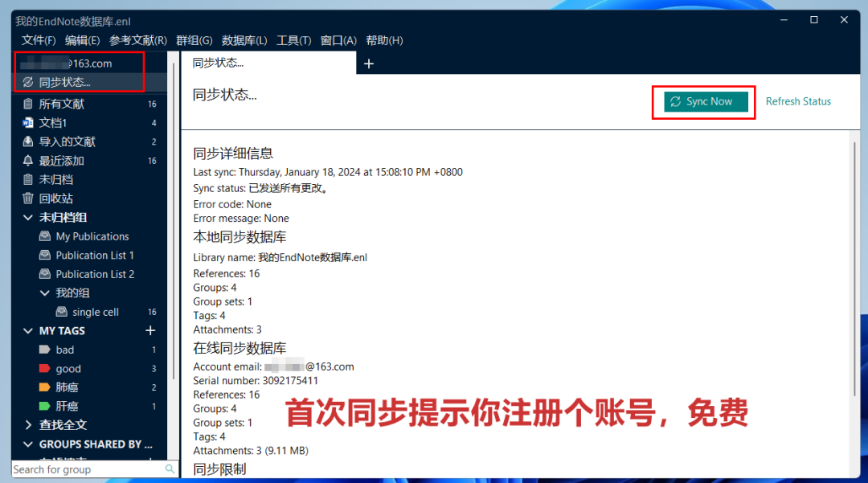Click the My Publications group icon
The width and height of the screenshot is (868, 483).
pos(45,236)
